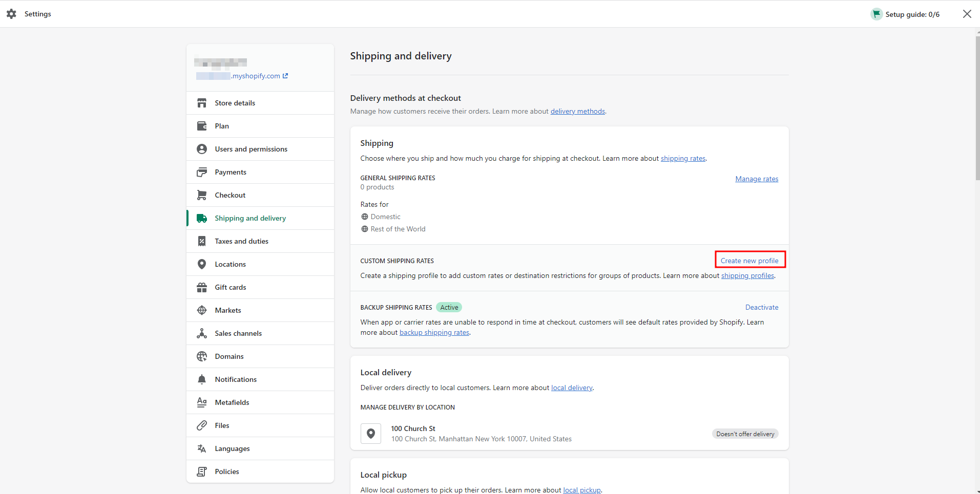980x494 pixels.
Task: Open Users and permissions
Action: coord(260,149)
